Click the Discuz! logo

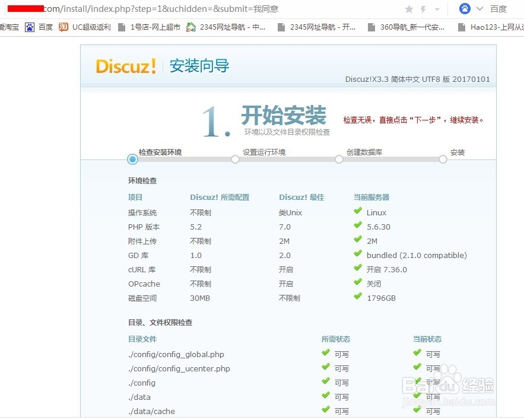(126, 66)
